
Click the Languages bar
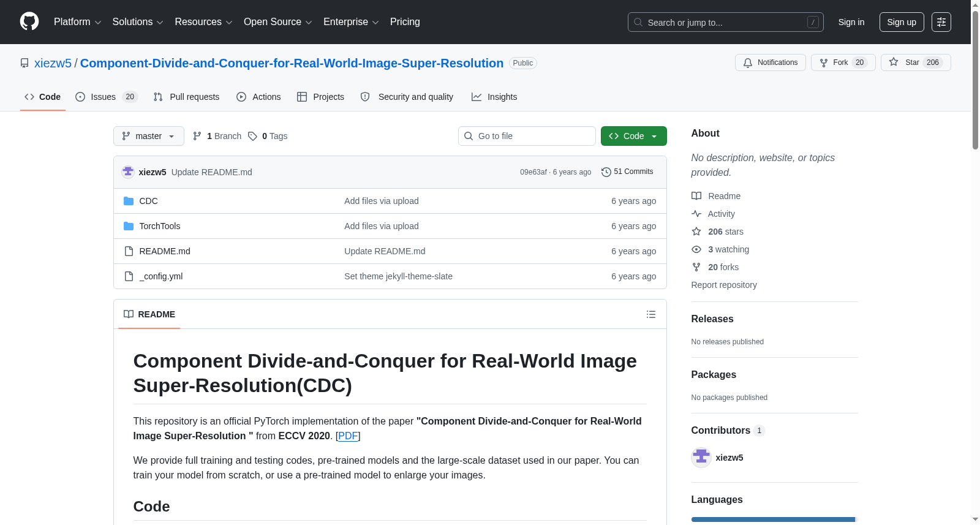click(x=774, y=519)
